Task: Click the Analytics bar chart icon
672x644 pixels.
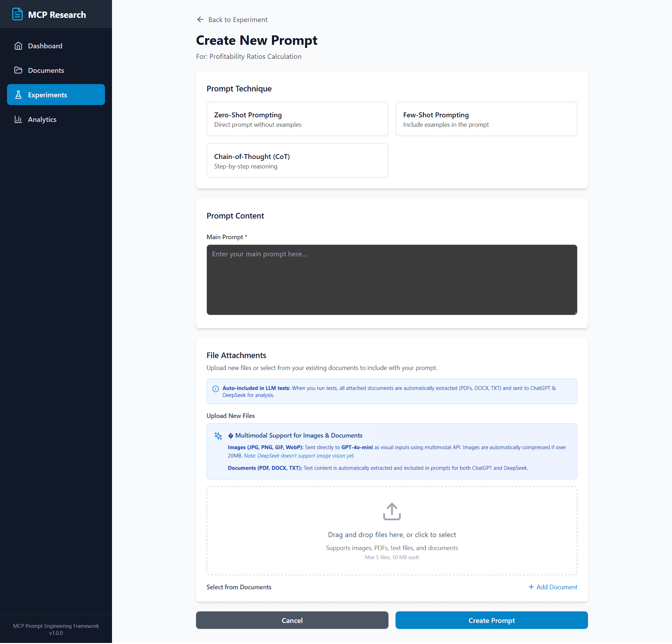Action: click(x=18, y=119)
